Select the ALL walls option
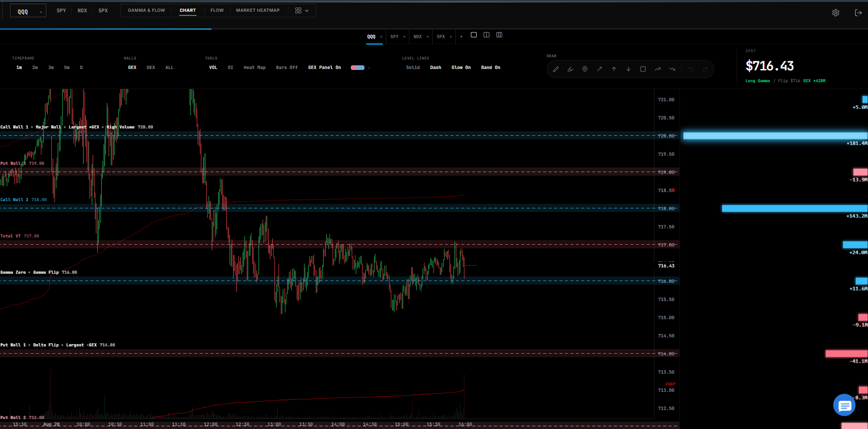Screen dimensions: 868x429 (x=169, y=68)
